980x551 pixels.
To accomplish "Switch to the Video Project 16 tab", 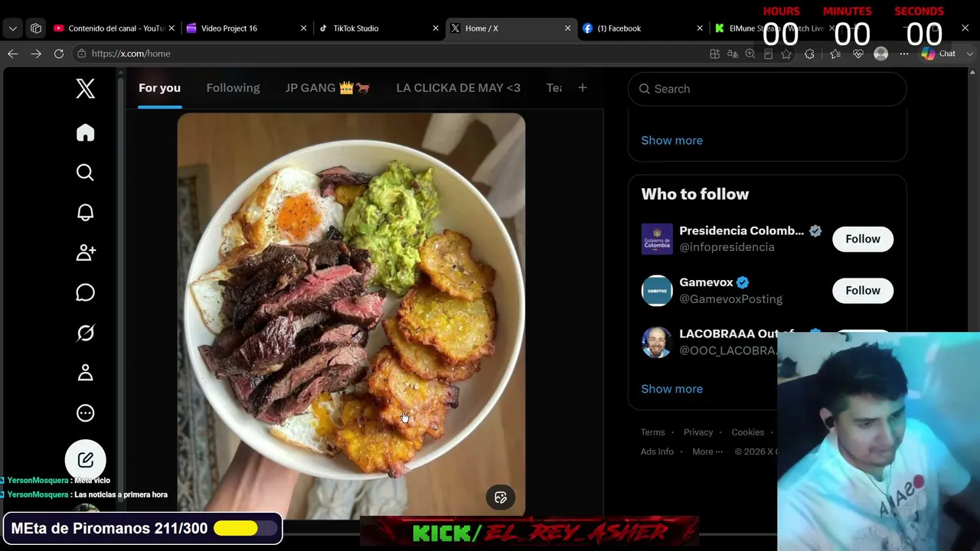I will (245, 28).
